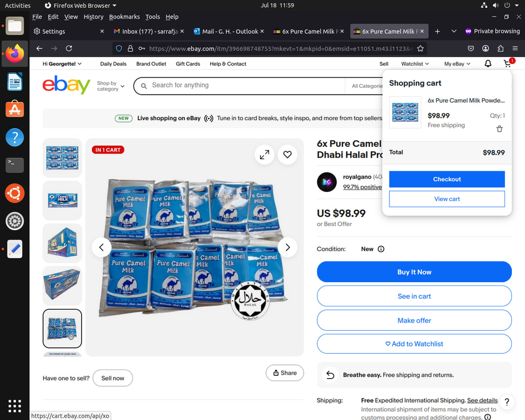Expand product image to fullscreen
The width and height of the screenshot is (525, 420).
pos(264,155)
